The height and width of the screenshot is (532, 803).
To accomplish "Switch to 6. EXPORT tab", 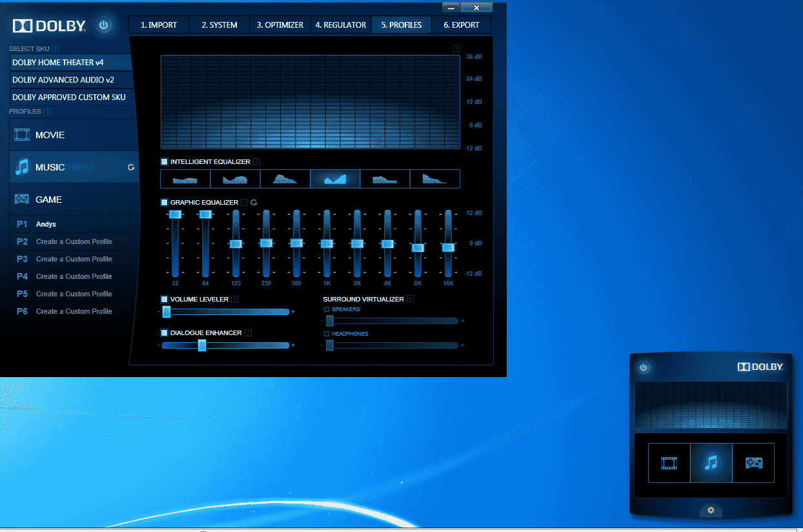I will [462, 25].
